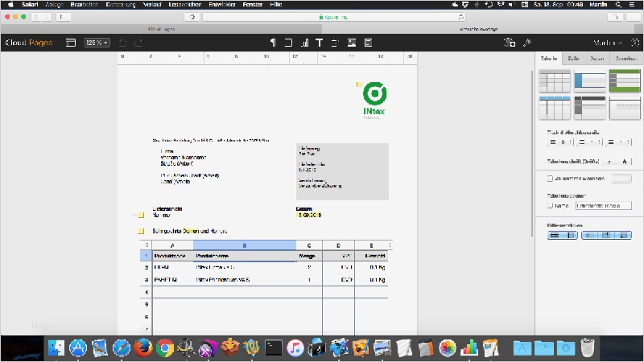The width and height of the screenshot is (644, 362).
Task: Click the Produktname header cell
Action: (x=245, y=256)
